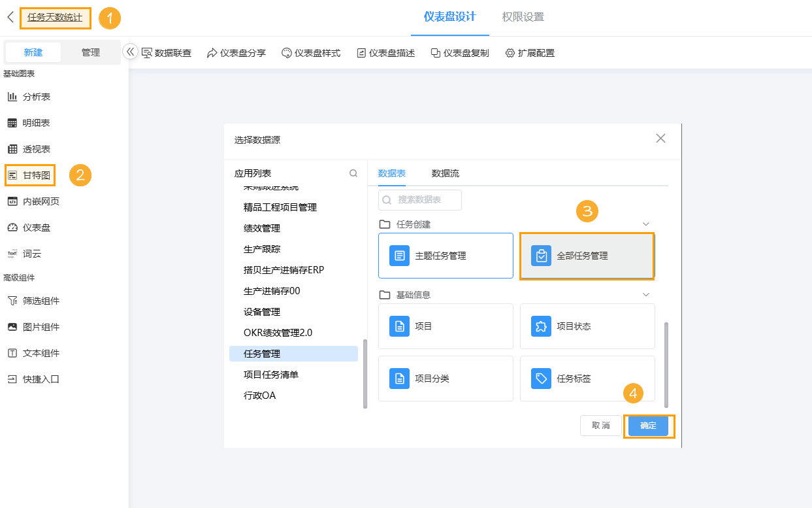The height and width of the screenshot is (508, 812).
Task: Click the 取消 cancel button
Action: [600, 426]
